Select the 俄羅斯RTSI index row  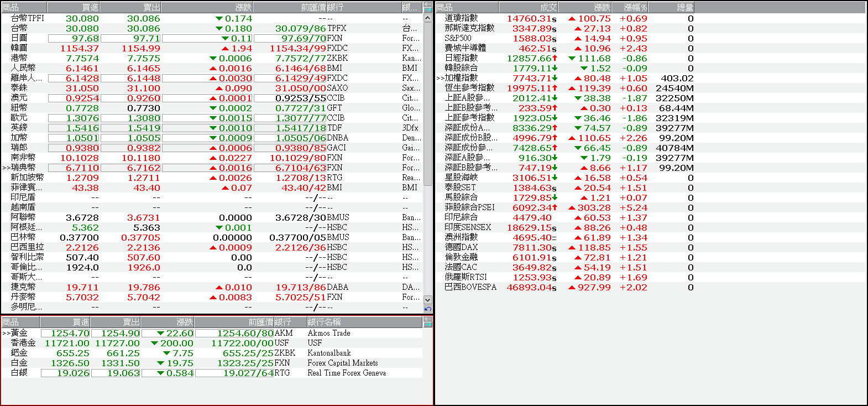651,277
